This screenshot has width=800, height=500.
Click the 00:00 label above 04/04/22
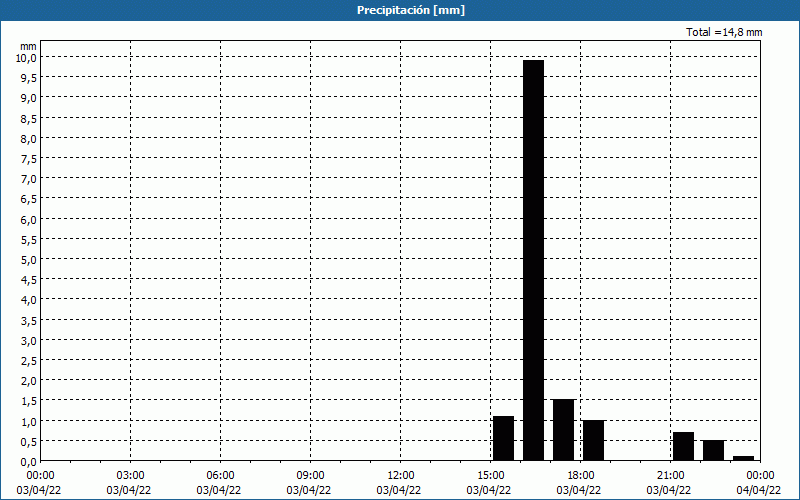[x=760, y=476]
